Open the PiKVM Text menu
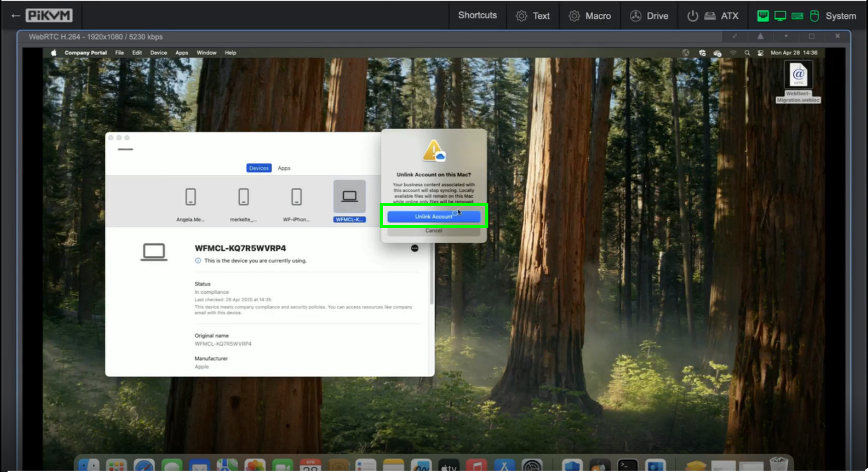This screenshot has height=472, width=868. [533, 16]
